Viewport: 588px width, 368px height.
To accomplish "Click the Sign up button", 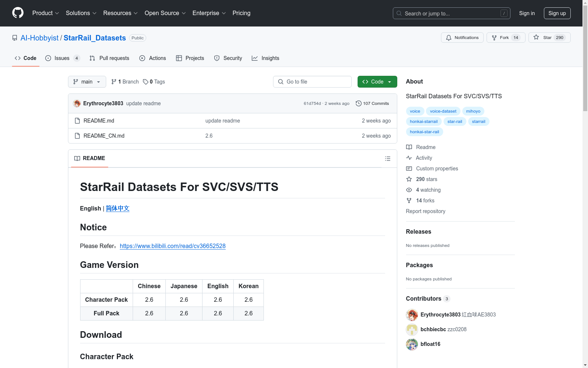I will click(x=557, y=13).
